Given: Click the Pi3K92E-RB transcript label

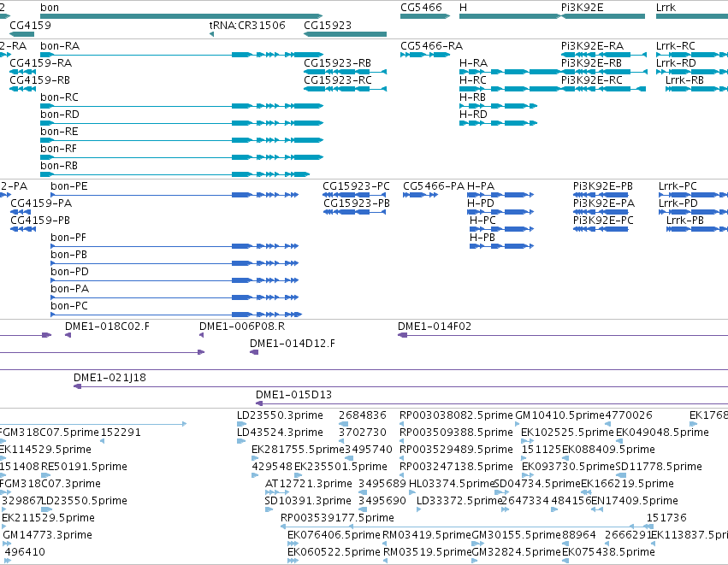Looking at the screenshot, I should (x=591, y=63).
